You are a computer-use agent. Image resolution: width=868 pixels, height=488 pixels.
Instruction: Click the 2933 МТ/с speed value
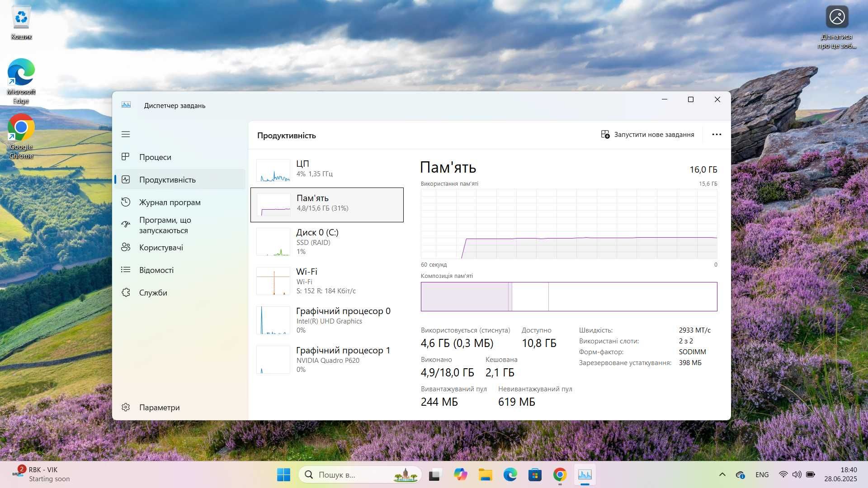click(694, 330)
